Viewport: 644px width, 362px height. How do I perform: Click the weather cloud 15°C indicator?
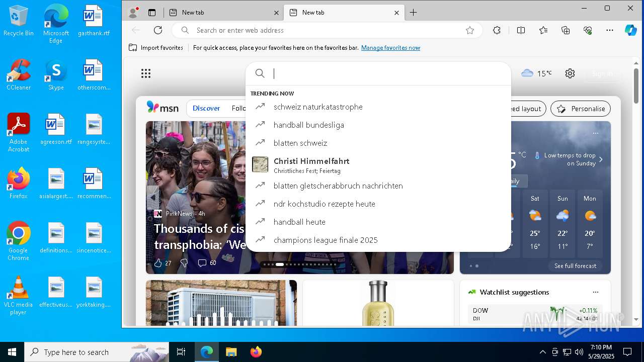tap(536, 73)
